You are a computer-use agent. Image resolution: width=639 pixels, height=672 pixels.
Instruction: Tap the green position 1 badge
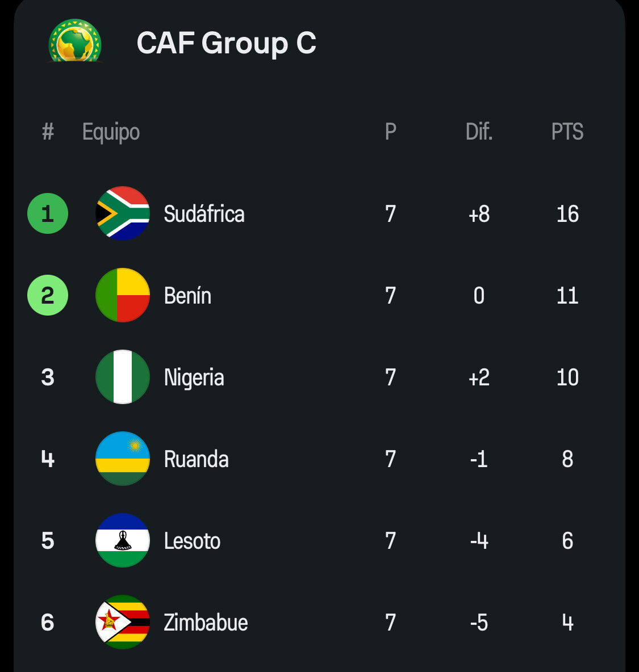pyautogui.click(x=48, y=213)
